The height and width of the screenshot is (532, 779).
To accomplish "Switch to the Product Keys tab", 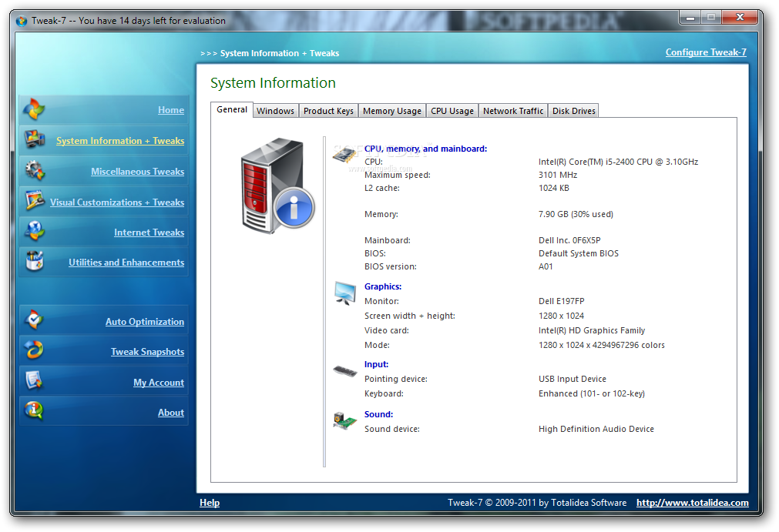I will coord(328,111).
